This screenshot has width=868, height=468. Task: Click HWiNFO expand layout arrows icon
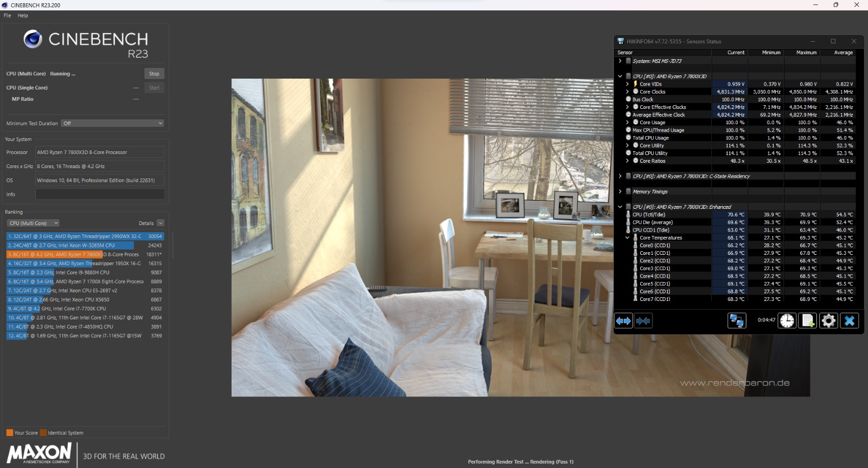623,321
